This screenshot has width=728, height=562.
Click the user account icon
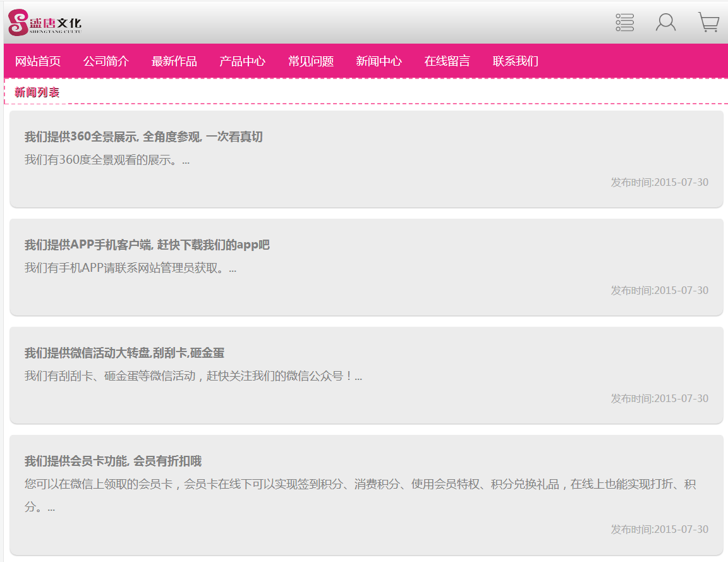665,23
